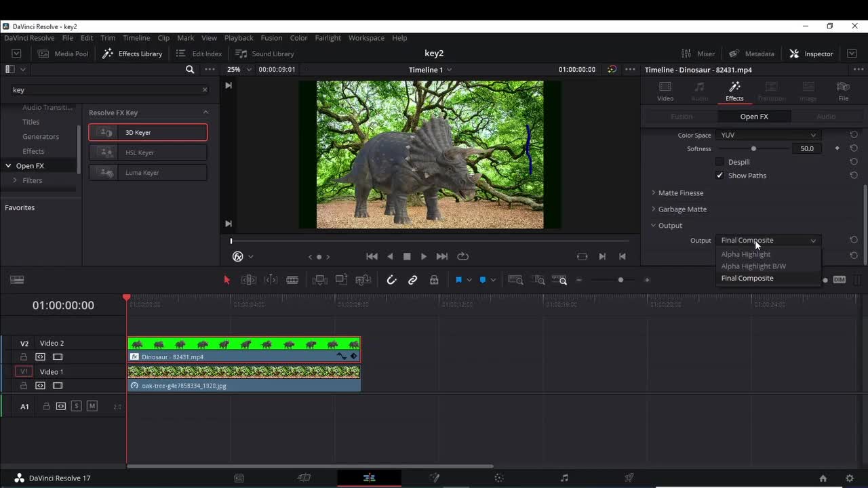This screenshot has height=488, width=868.
Task: Open the Playback menu
Action: pos(239,38)
